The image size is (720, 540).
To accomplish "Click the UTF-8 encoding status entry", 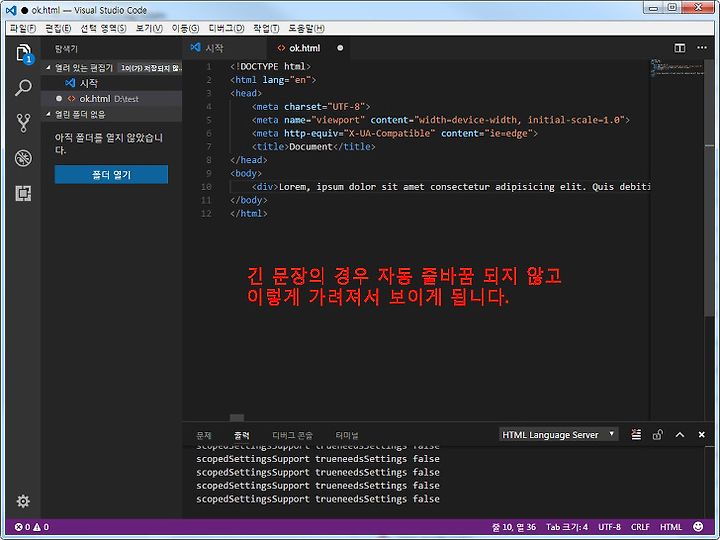I will pyautogui.click(x=609, y=527).
